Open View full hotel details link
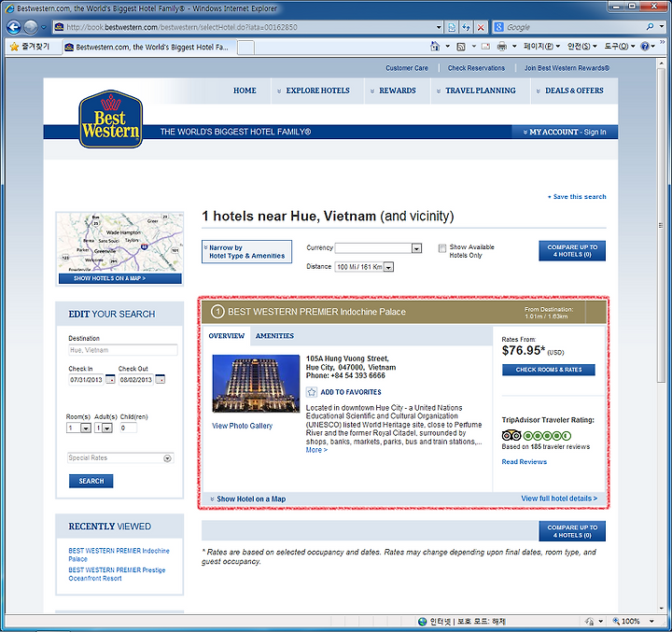Viewport: 672px width, 632px height. [x=559, y=499]
